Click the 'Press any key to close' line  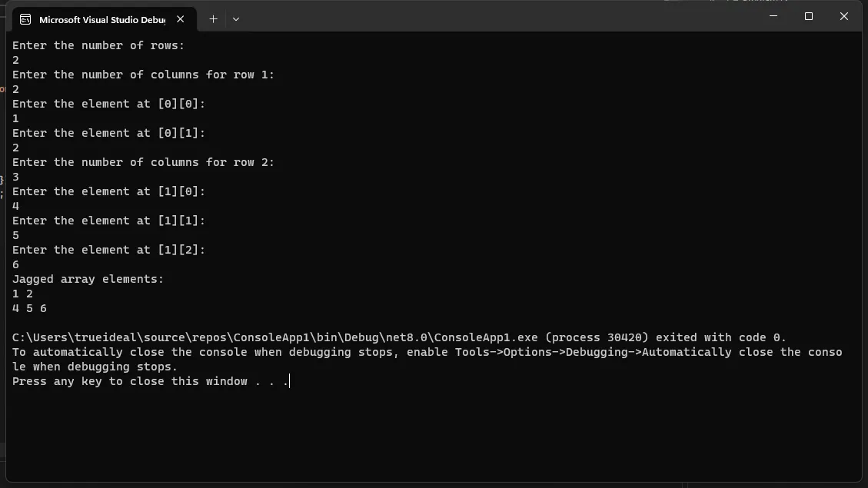tap(151, 382)
